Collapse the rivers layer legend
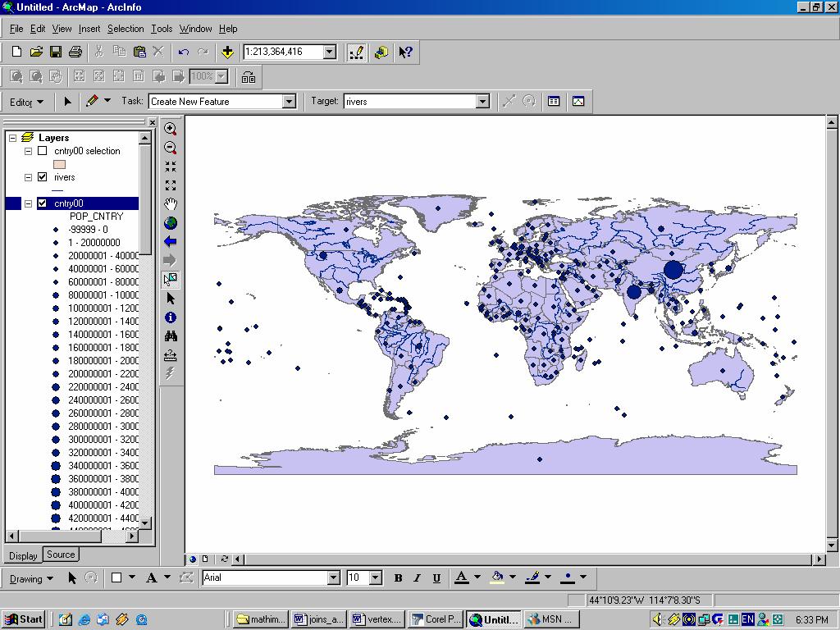Image resolution: width=840 pixels, height=630 pixels. [29, 177]
